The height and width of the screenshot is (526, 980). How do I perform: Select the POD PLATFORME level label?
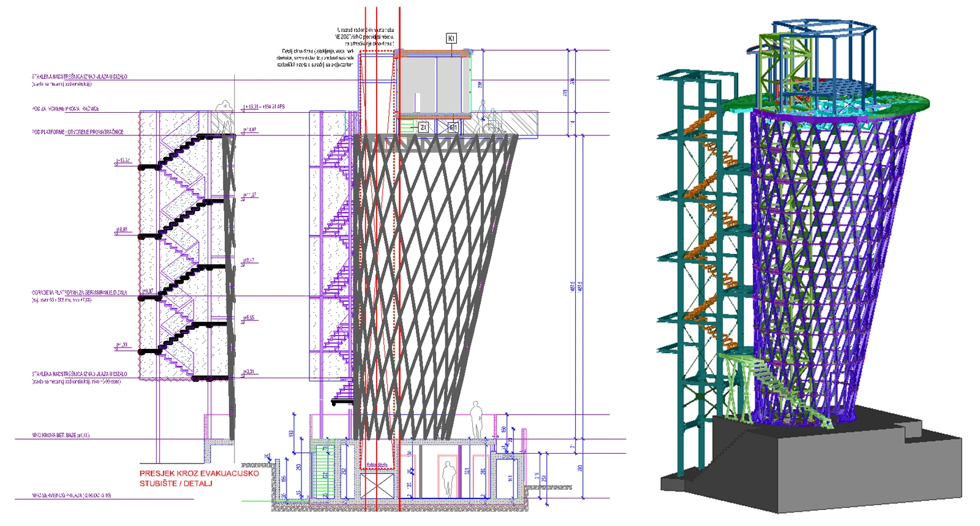click(x=78, y=132)
